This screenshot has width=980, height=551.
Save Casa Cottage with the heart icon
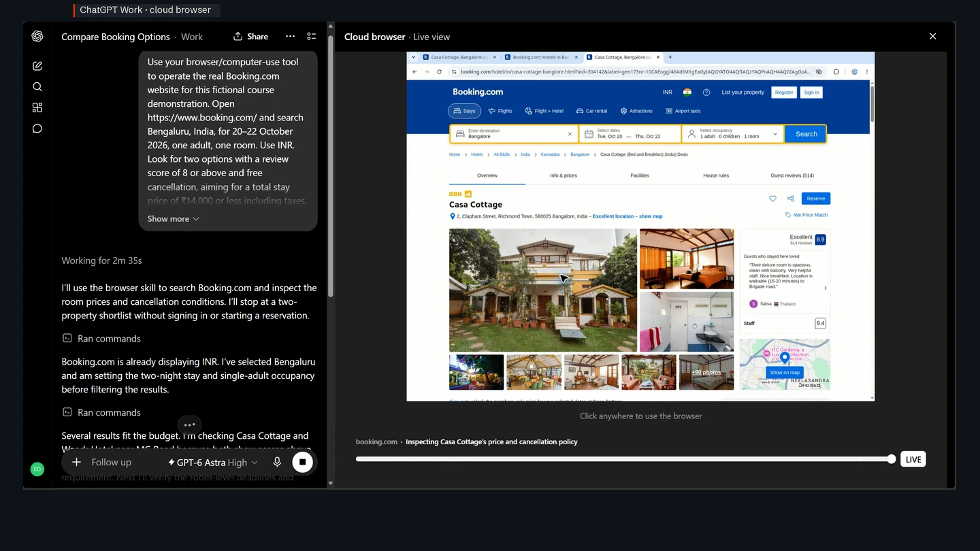(x=772, y=199)
